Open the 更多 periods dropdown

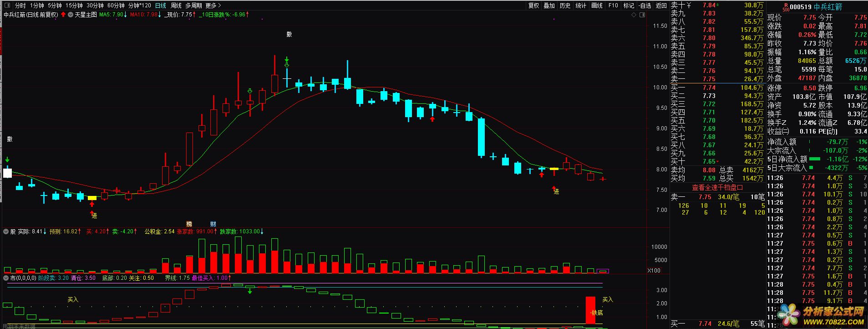[213, 5]
